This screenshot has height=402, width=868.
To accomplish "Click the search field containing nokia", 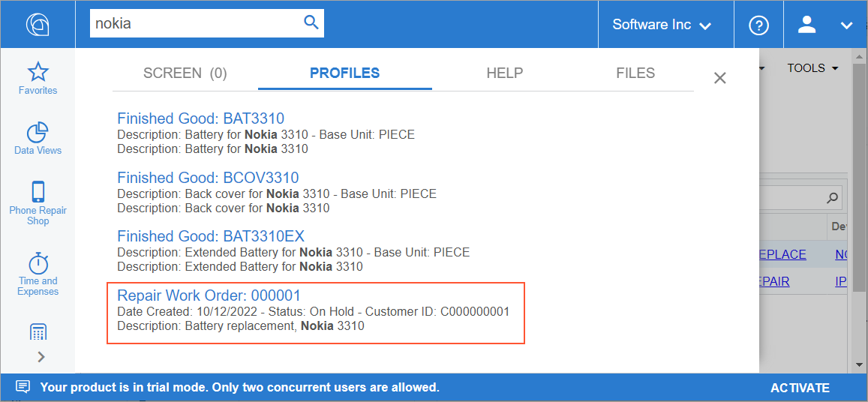I will [x=195, y=23].
